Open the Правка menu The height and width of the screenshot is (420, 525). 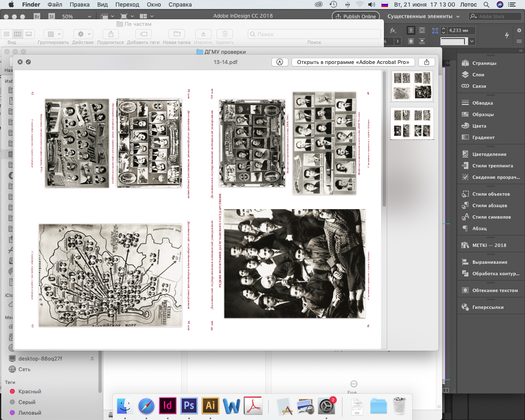(80, 5)
